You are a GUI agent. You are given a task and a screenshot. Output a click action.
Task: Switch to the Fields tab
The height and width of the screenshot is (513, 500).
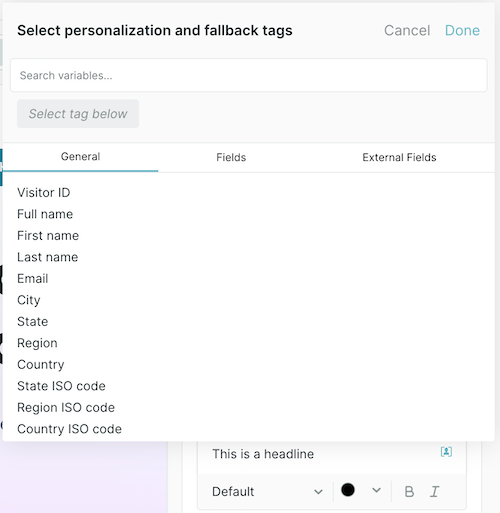click(231, 157)
